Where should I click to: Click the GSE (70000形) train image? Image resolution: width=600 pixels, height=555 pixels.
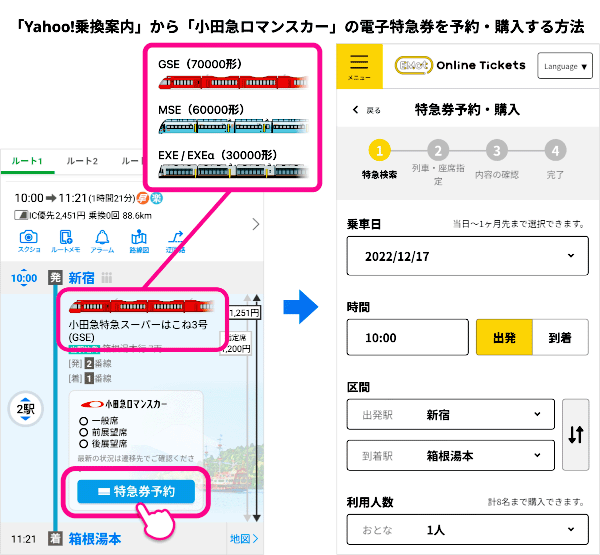coord(233,82)
